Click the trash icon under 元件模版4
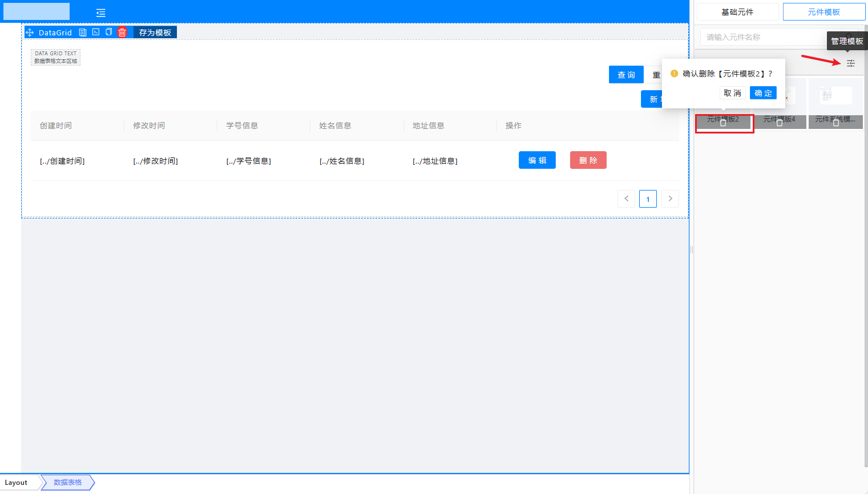 point(780,123)
